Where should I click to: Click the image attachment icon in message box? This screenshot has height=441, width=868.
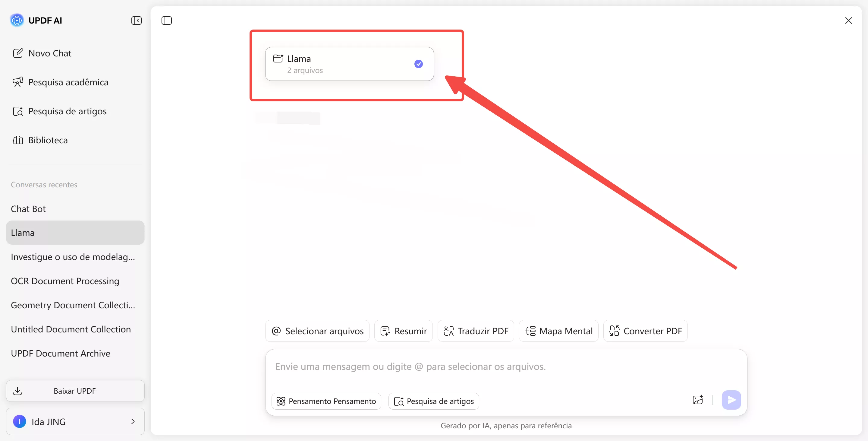pos(697,400)
